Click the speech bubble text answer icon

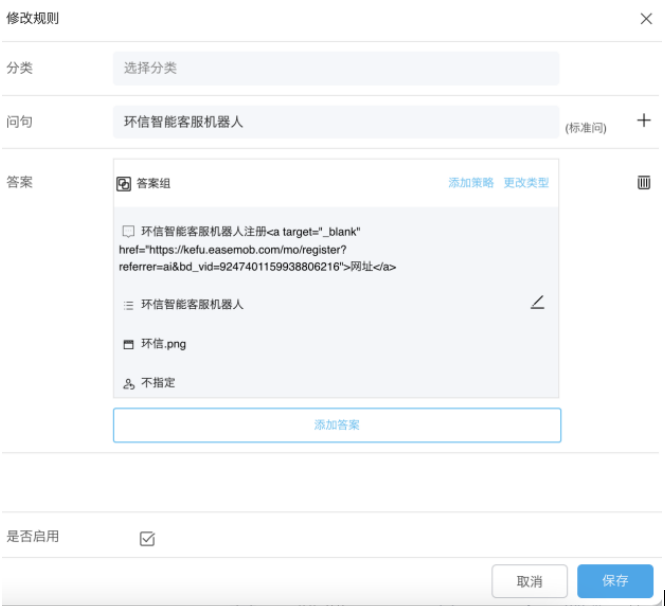point(128,231)
